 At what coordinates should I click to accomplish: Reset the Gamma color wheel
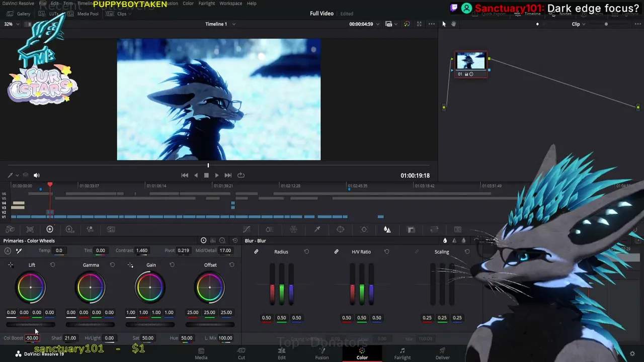(x=112, y=265)
